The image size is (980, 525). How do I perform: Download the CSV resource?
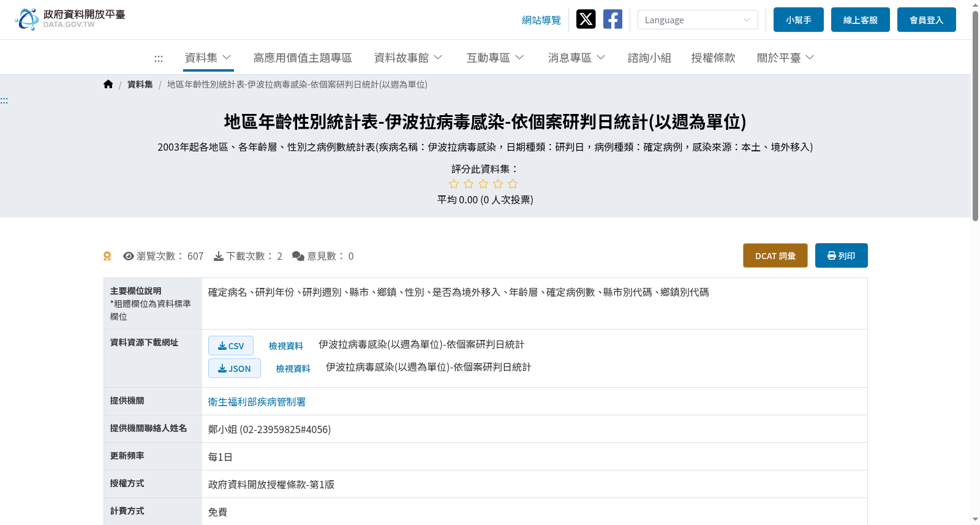pos(231,346)
